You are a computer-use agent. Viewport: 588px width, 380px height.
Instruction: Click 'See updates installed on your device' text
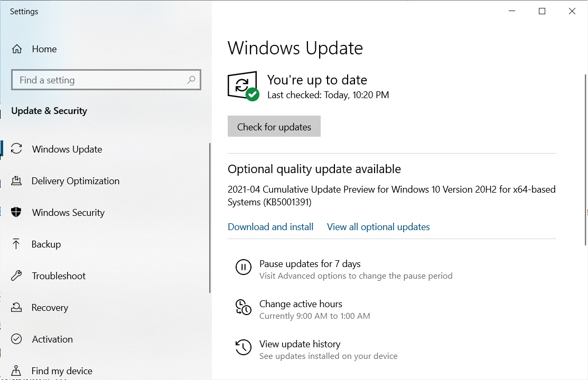pyautogui.click(x=329, y=356)
